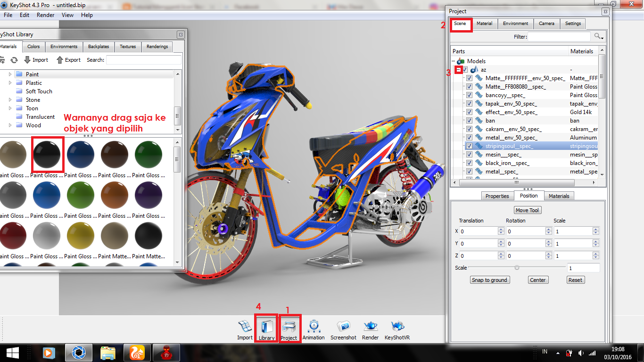Open the Library window from the bottom toolbar
644x362 pixels.
point(266,330)
